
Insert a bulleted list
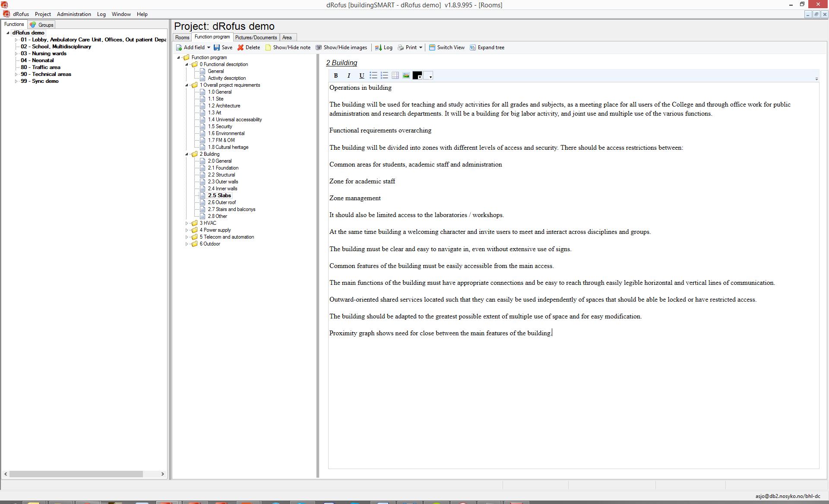click(x=373, y=76)
